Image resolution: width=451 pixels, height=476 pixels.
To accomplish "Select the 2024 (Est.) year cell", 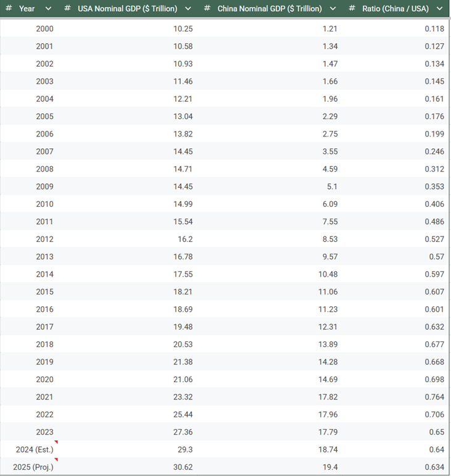I will pyautogui.click(x=33, y=449).
